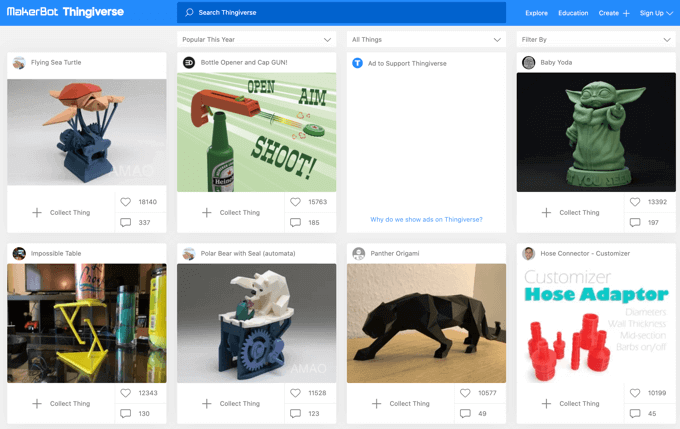Open comments on Flying Sea Turtle
This screenshot has height=429, width=680.
pyautogui.click(x=125, y=223)
